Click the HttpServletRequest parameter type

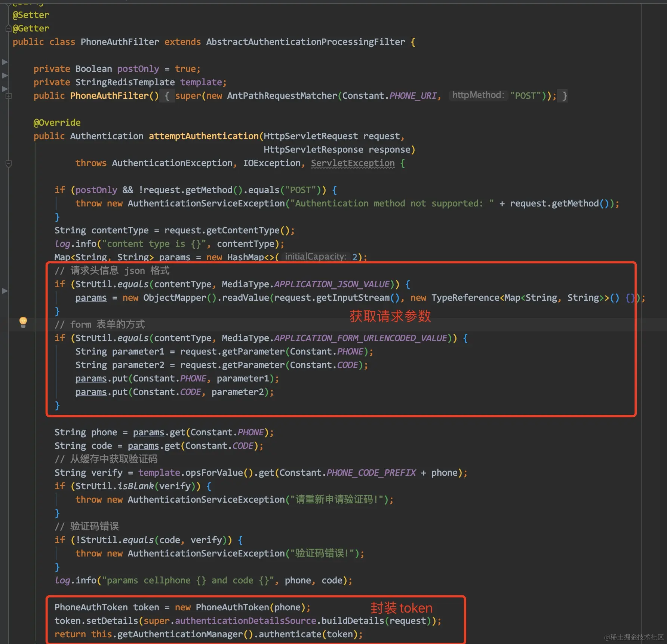[x=311, y=136]
